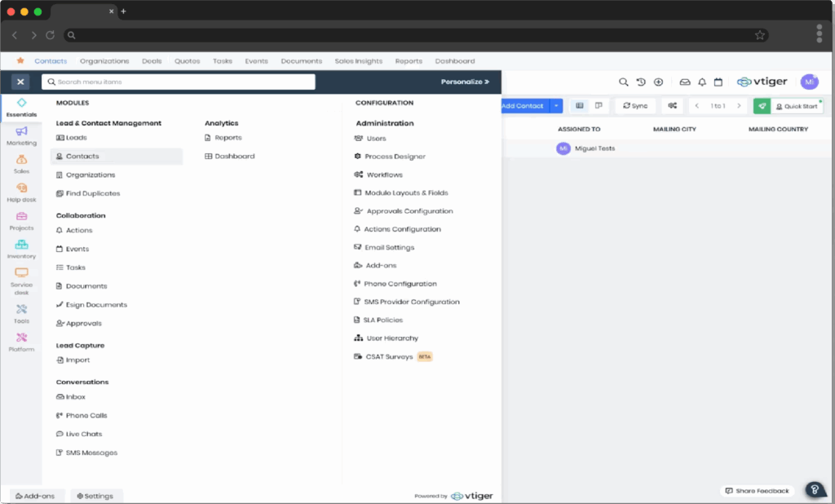Focus the Search menu items field
Image resolution: width=835 pixels, height=504 pixels.
click(179, 82)
